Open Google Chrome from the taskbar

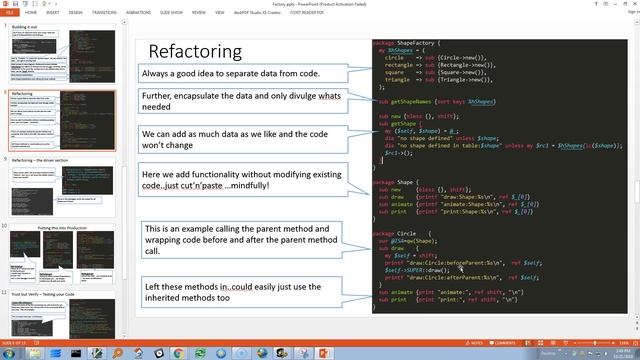click(x=178, y=353)
